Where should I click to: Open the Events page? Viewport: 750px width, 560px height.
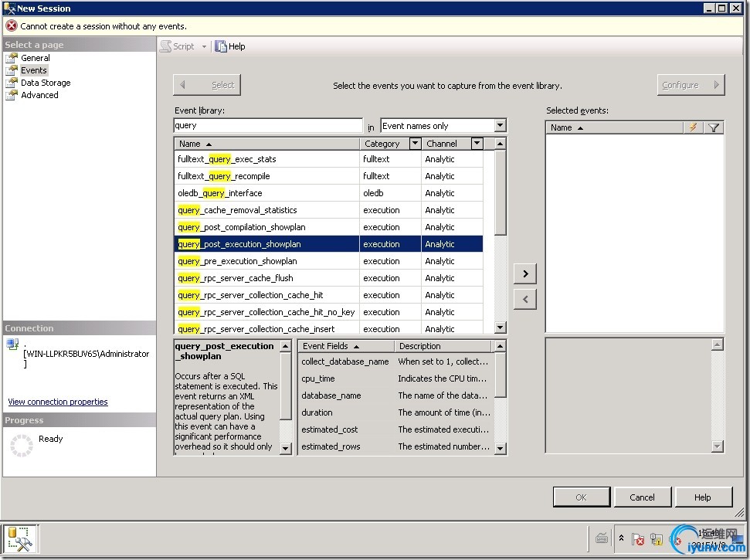pos(33,70)
